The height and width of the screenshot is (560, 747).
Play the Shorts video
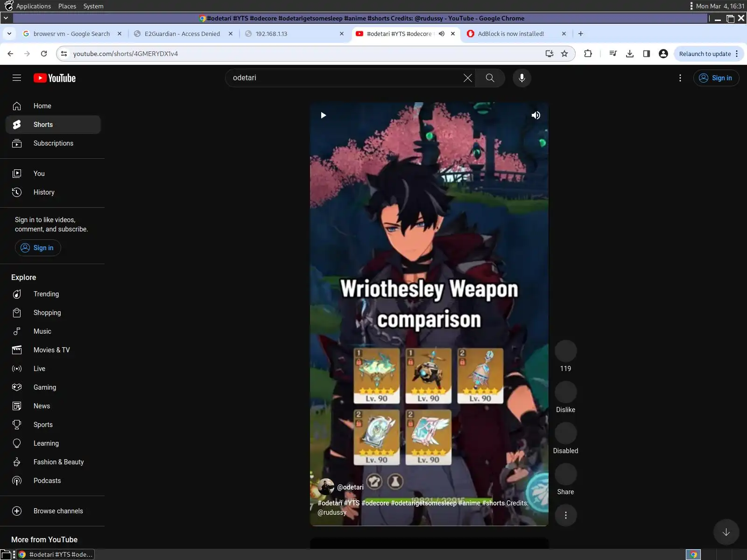[x=323, y=115]
